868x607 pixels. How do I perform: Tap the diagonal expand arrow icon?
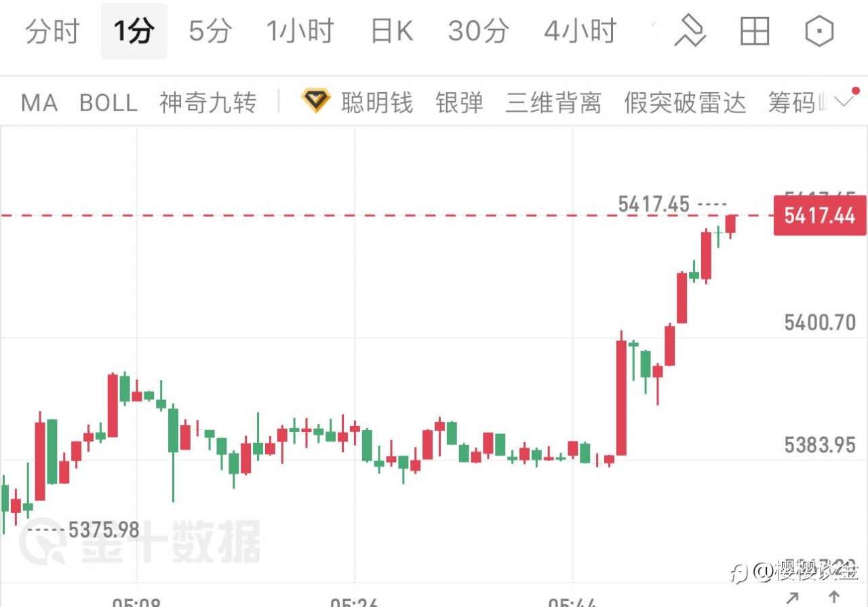(x=792, y=598)
